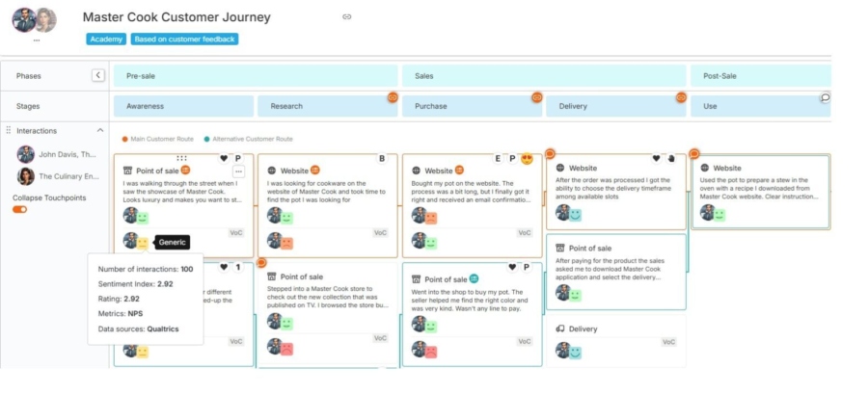Click the yellow neutral face on Awareness Point of sale card

(143, 243)
